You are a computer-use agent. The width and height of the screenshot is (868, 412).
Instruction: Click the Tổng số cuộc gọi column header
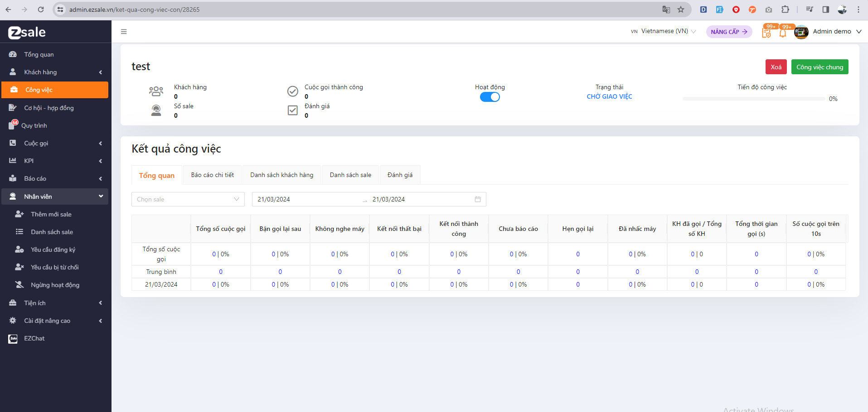click(221, 229)
